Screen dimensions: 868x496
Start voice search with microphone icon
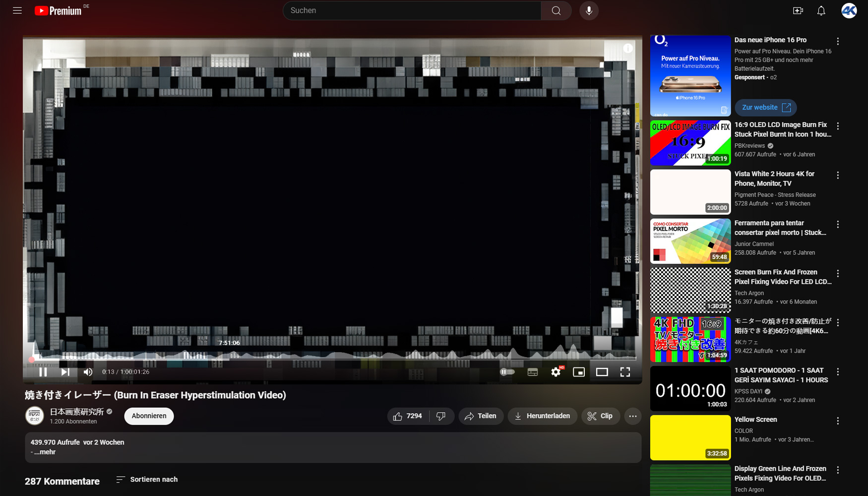[589, 10]
